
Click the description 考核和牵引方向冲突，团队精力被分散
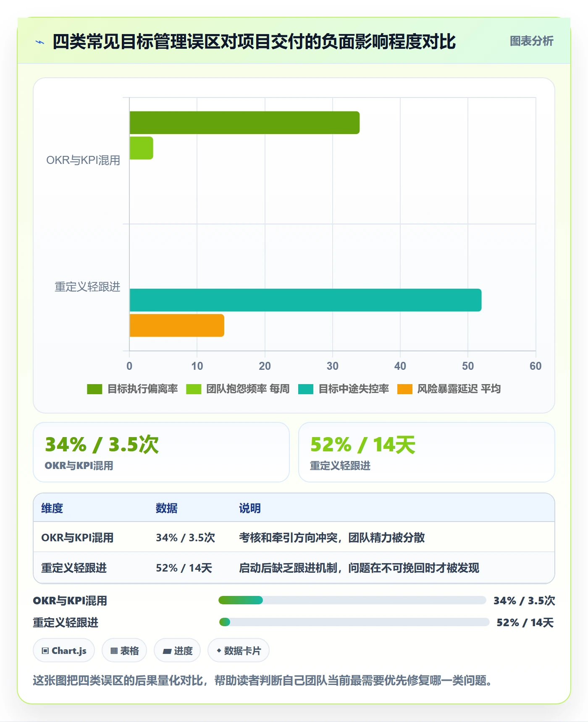click(x=332, y=538)
